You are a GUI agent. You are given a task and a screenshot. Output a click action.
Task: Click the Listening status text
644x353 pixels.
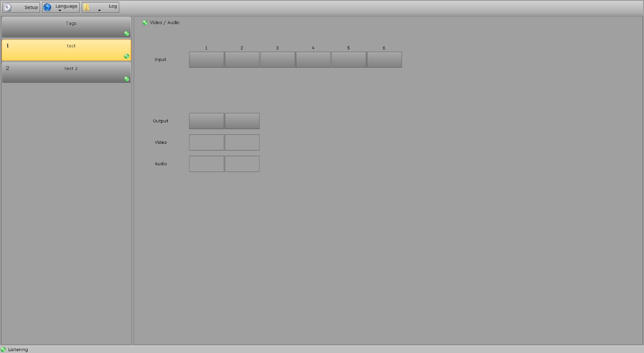(18, 350)
